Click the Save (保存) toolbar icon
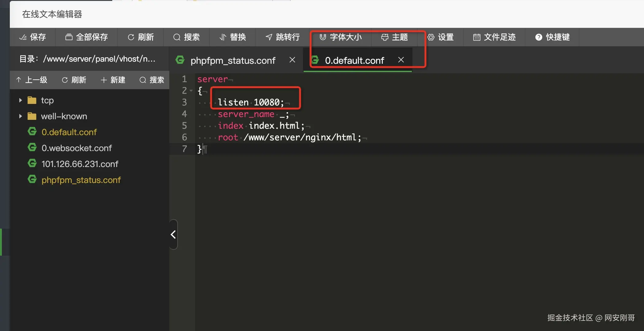The image size is (644, 331). click(x=32, y=37)
